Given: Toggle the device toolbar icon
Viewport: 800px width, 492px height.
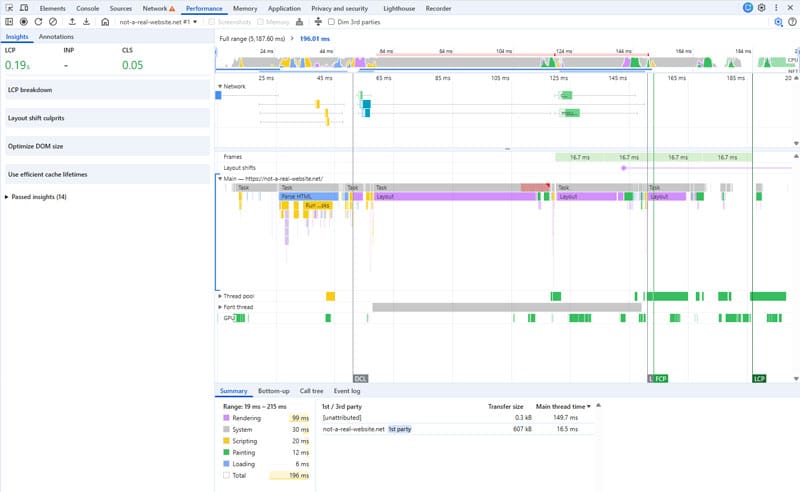Looking at the screenshot, I should point(24,8).
